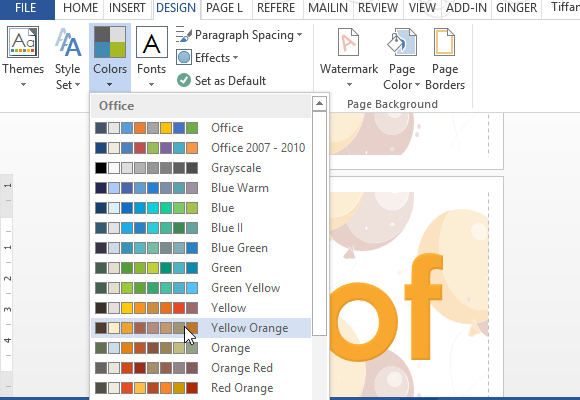Choose the Office color scheme

(201, 128)
